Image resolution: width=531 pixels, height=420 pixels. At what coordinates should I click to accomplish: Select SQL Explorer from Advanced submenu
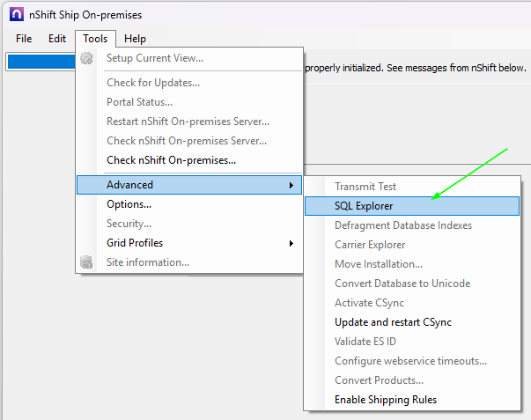pyautogui.click(x=364, y=206)
